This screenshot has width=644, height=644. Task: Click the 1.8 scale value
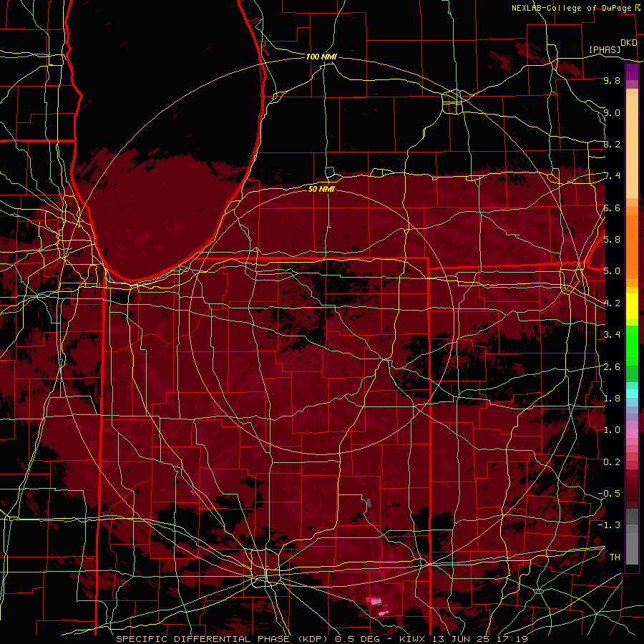612,399
